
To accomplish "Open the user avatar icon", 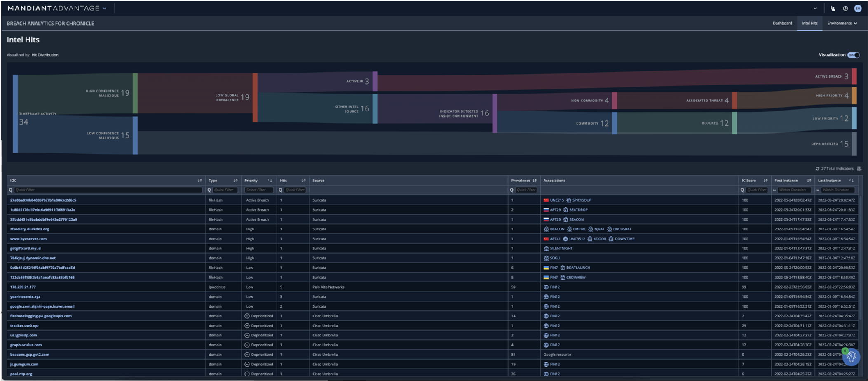I will coord(858,8).
